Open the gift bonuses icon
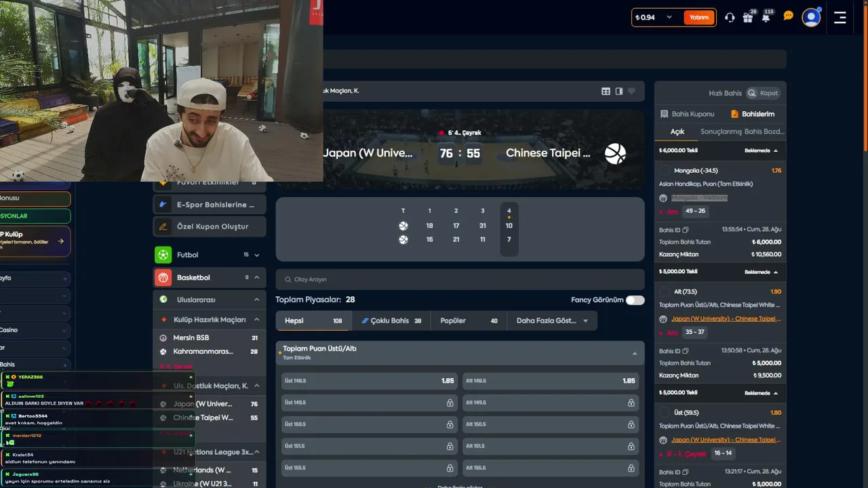This screenshot has width=868, height=488. coord(747,18)
